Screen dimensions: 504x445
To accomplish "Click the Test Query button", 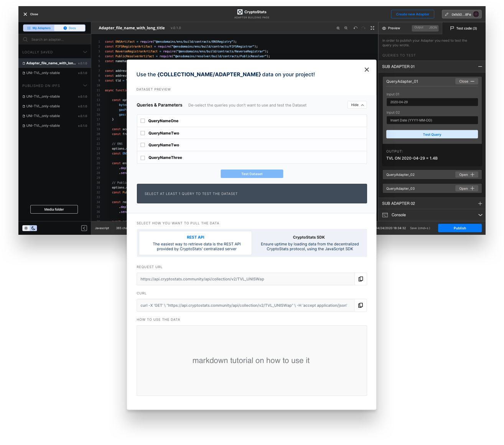I will [x=432, y=134].
